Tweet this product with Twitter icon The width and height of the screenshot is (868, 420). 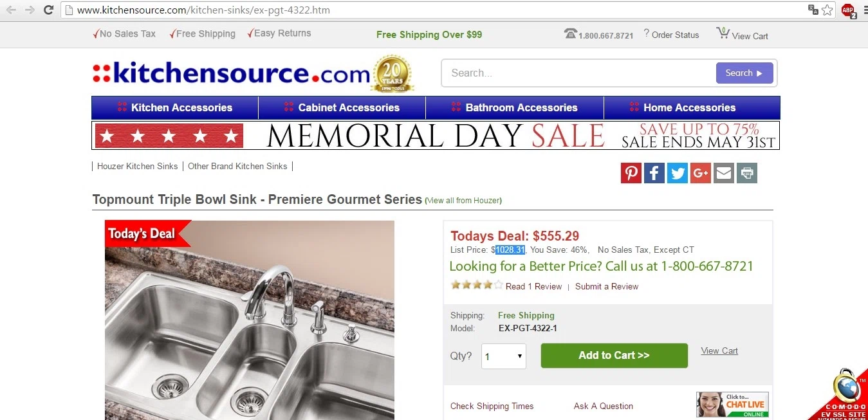tap(677, 173)
